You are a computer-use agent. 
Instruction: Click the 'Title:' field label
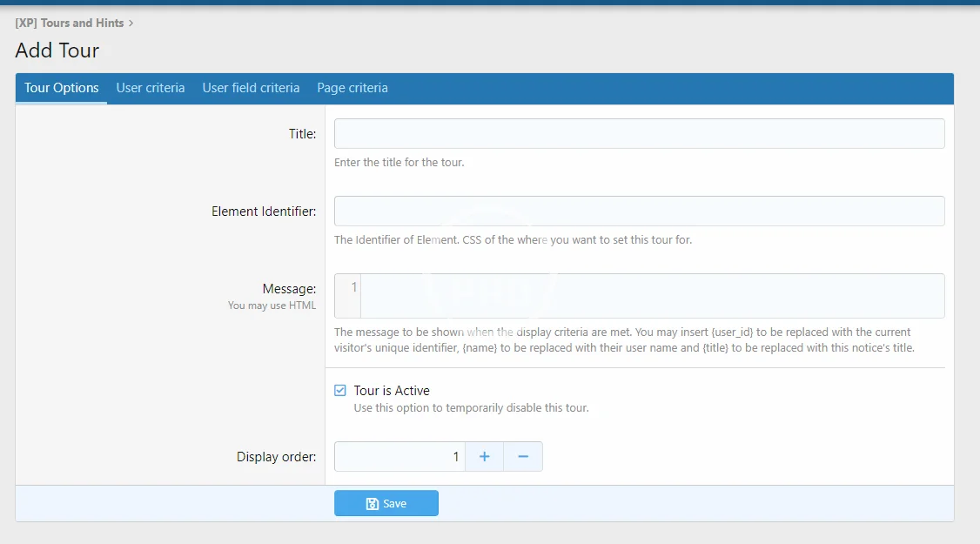tap(302, 134)
